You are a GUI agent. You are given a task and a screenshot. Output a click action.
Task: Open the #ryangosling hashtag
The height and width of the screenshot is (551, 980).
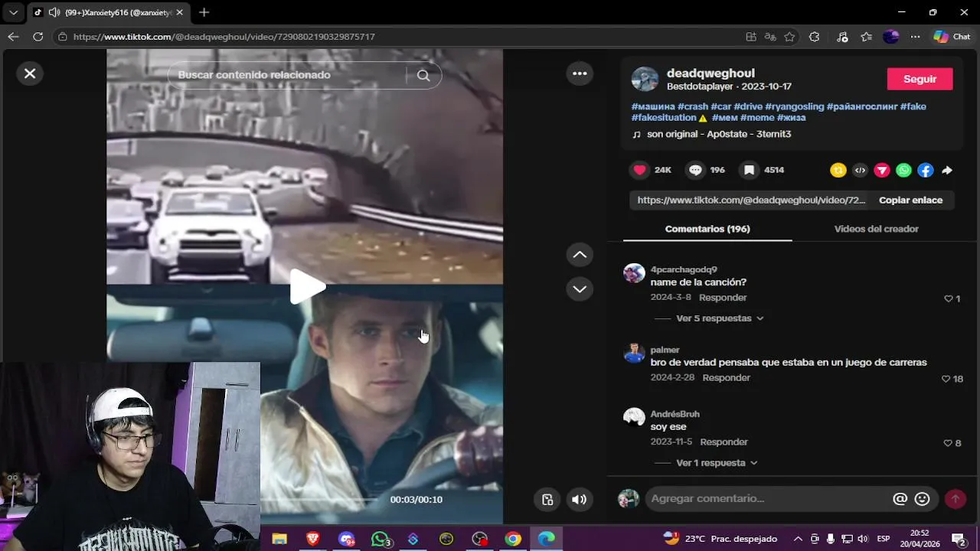794,106
